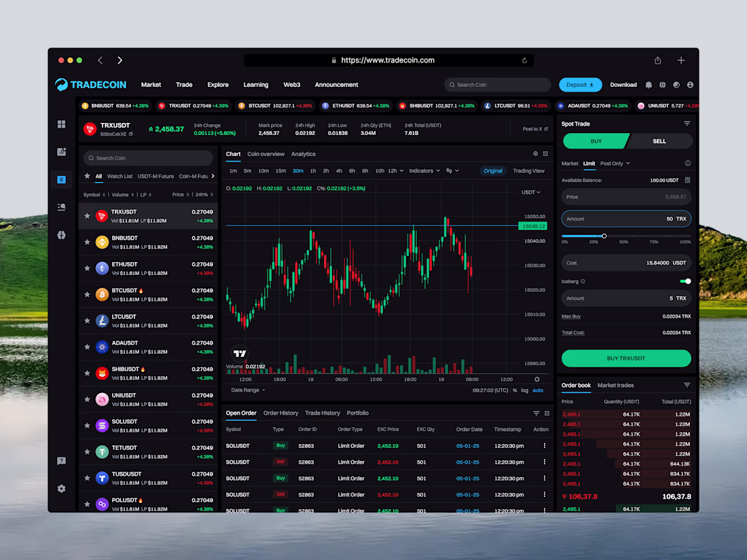Open the Open Order table filter icon
747x560 pixels.
pos(536,413)
